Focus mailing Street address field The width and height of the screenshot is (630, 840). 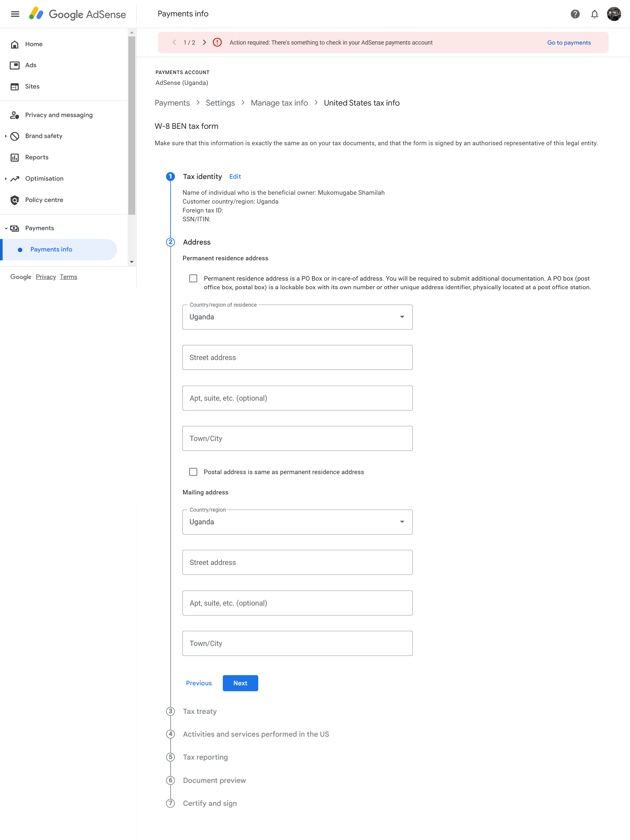[298, 562]
